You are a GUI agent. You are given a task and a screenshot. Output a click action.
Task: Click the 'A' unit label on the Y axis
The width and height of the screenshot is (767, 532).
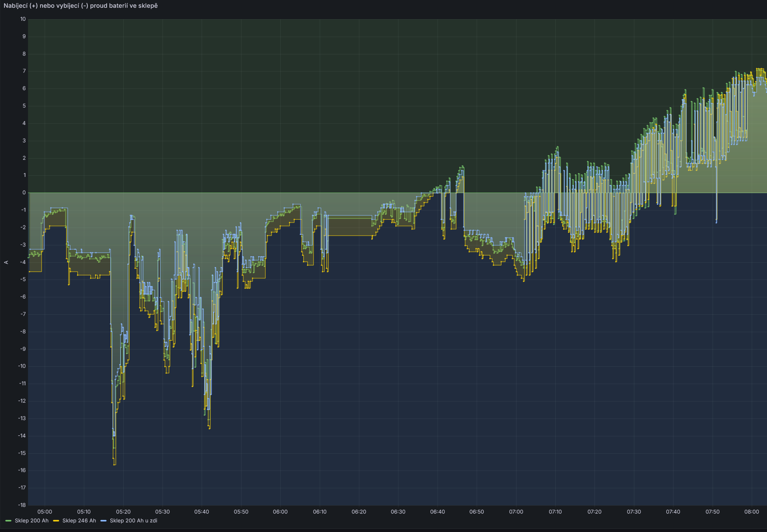(6, 262)
